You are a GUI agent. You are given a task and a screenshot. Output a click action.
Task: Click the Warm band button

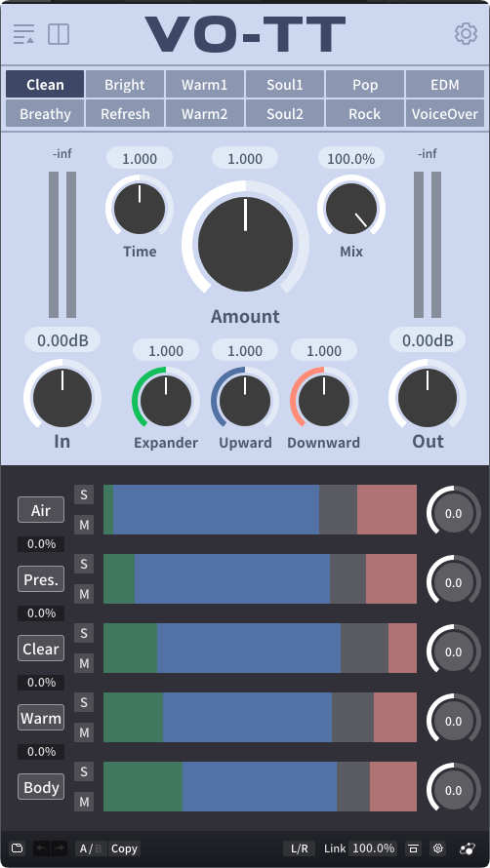[x=41, y=718]
